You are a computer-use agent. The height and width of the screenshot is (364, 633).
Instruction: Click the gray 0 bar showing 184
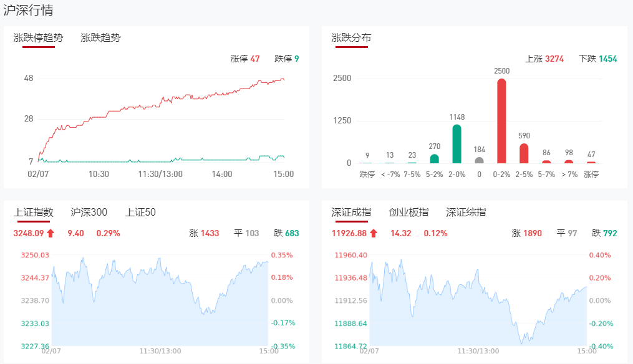(x=479, y=160)
